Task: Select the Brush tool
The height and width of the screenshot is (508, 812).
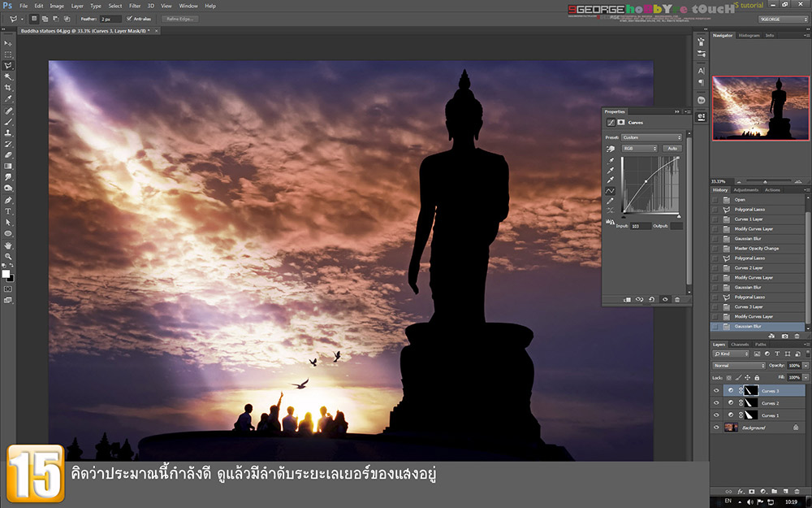Action: click(x=8, y=122)
